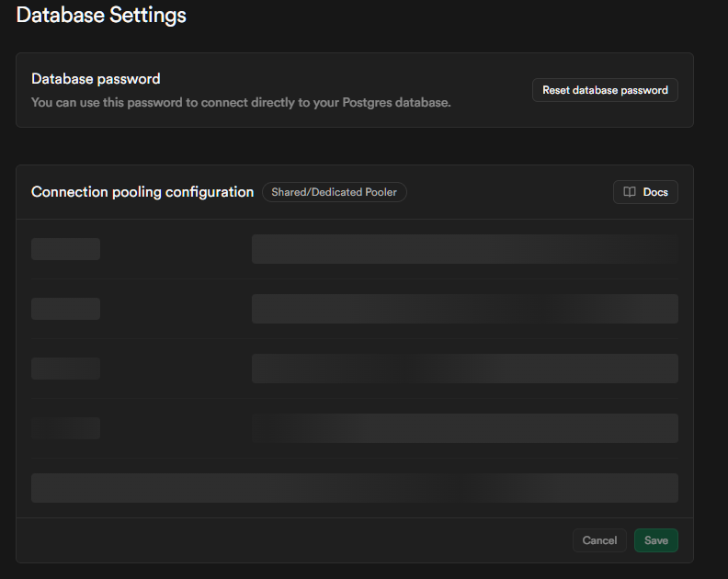The image size is (728, 579).
Task: Click the Connection pooling configuration heading
Action: [x=142, y=192]
